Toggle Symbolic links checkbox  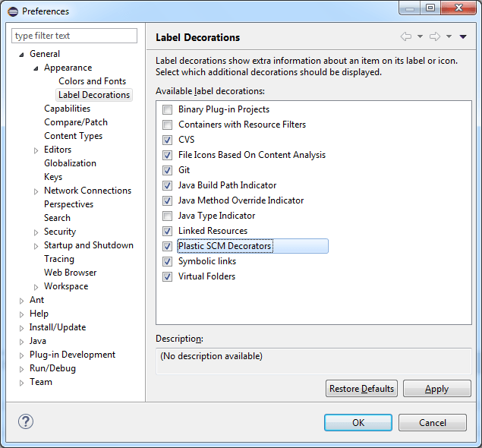pyautogui.click(x=167, y=261)
